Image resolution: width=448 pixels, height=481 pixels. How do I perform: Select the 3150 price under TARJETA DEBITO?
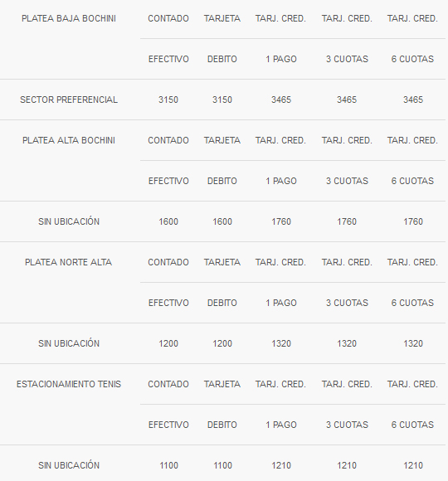pos(222,100)
